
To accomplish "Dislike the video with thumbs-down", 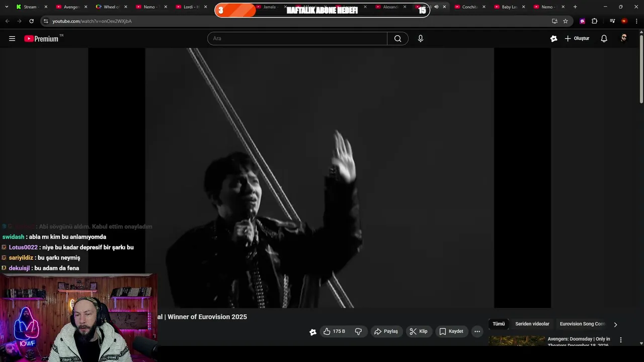I will point(359,331).
